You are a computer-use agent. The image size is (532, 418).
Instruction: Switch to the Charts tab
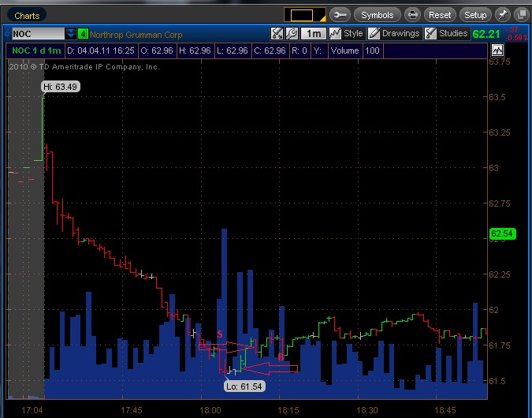point(27,15)
